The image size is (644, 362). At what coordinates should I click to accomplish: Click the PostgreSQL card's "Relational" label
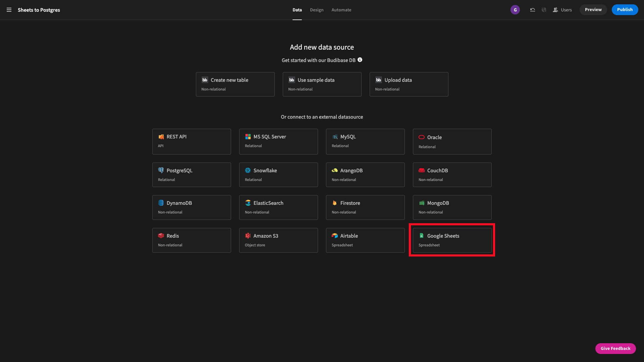pos(166,180)
